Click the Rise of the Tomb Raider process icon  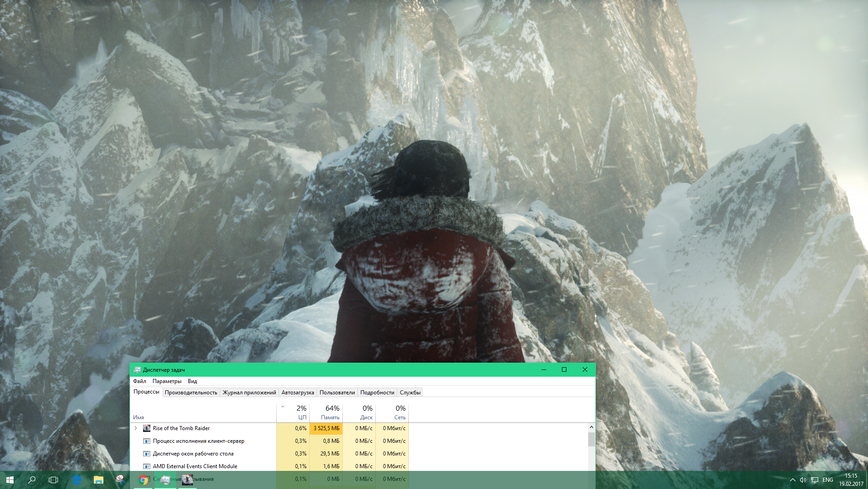(x=147, y=428)
